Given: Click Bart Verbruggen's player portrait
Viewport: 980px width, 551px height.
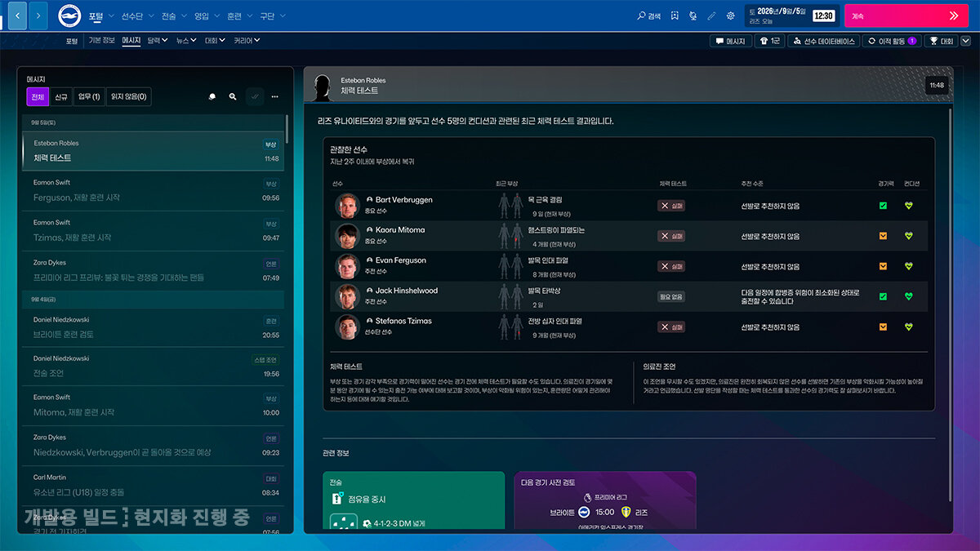Looking at the screenshot, I should (x=347, y=206).
